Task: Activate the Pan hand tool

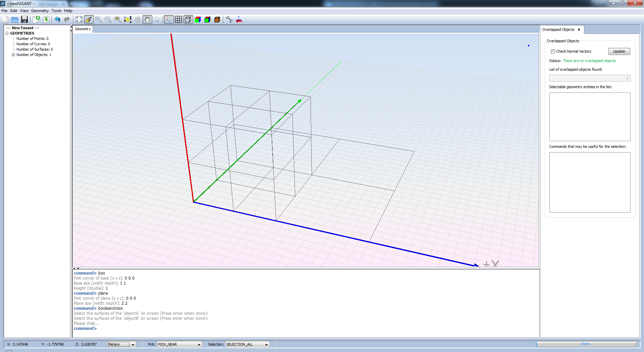Action: 147,19
